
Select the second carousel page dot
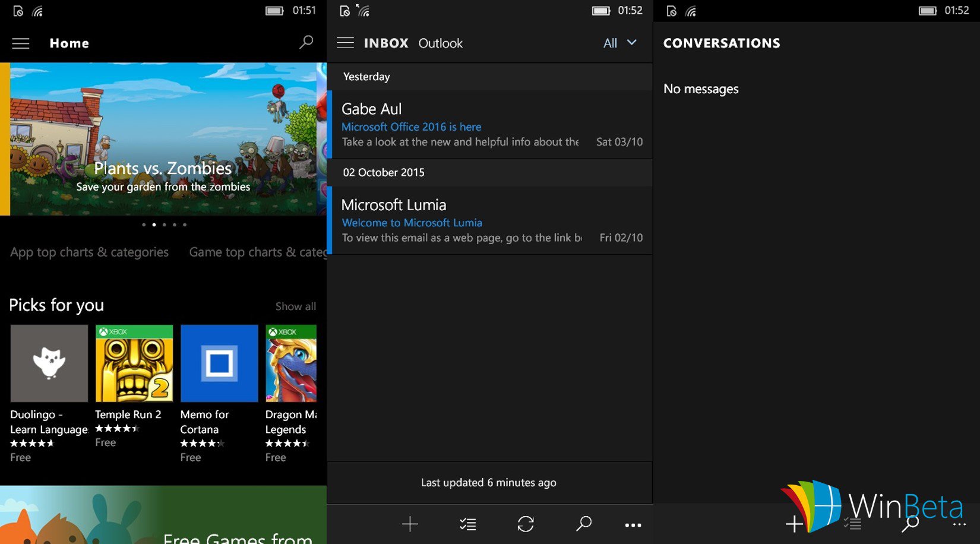coord(154,224)
